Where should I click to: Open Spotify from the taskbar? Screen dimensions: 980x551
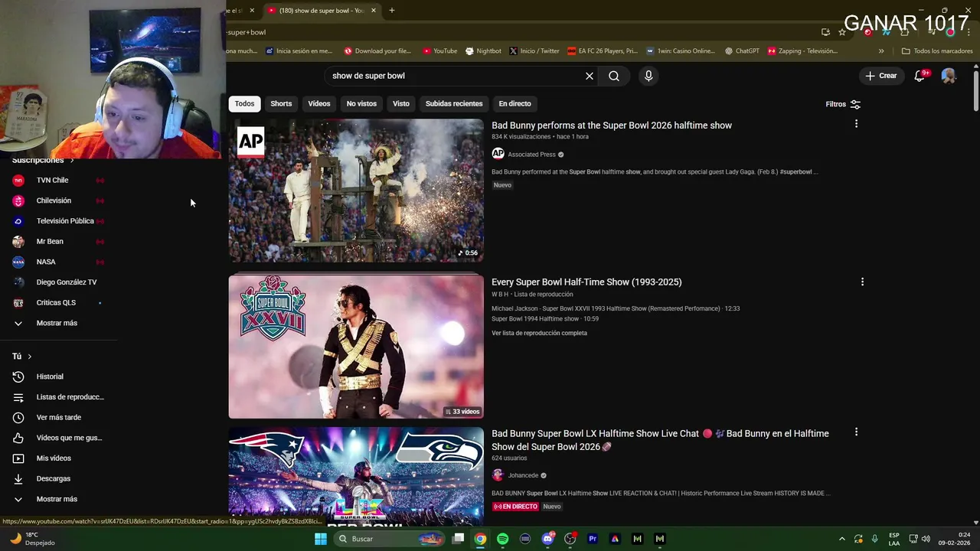[502, 539]
